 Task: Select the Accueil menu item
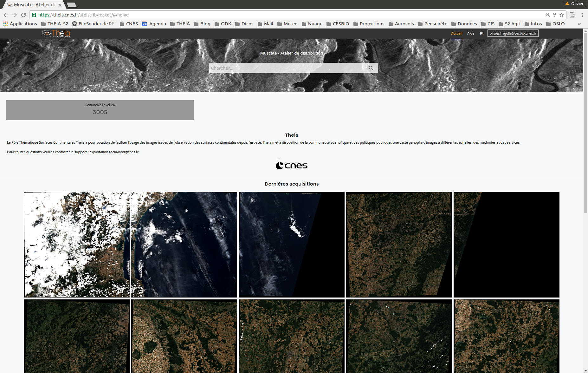[x=456, y=33]
